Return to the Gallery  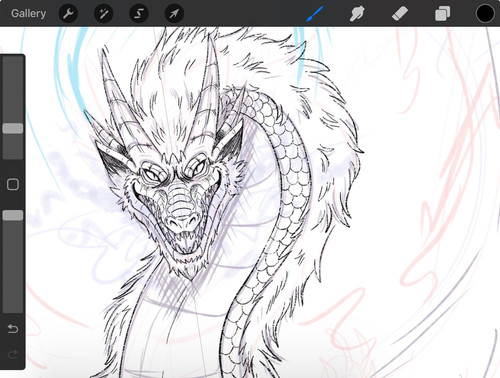click(28, 13)
